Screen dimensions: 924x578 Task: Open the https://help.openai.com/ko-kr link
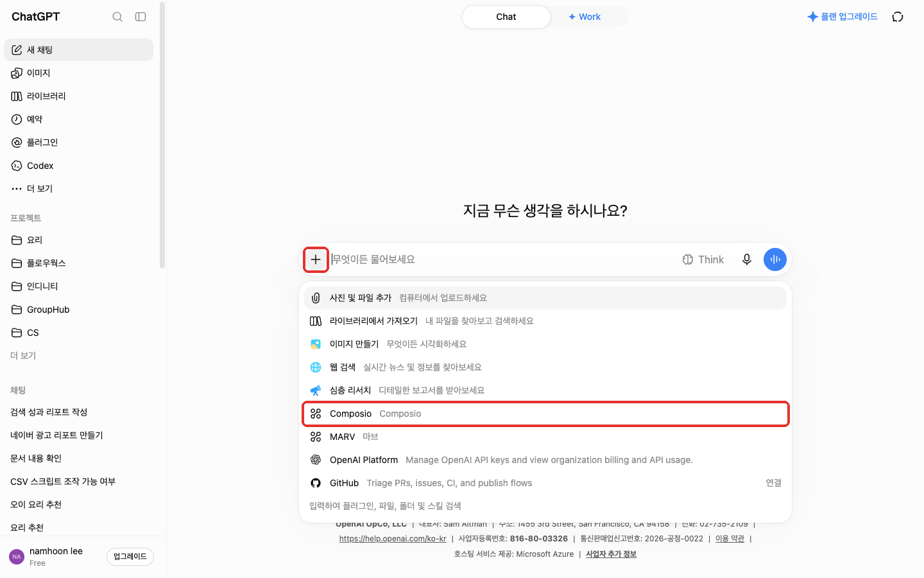point(393,539)
